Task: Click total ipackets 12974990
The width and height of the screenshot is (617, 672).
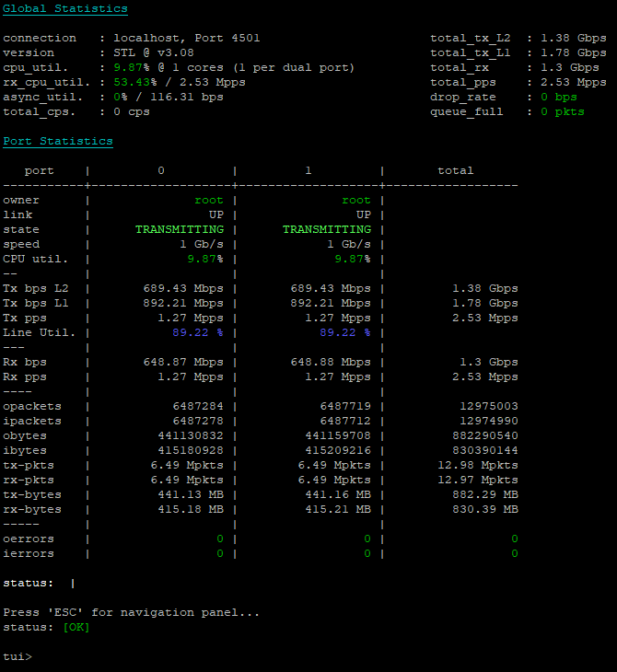Action: pyautogui.click(x=489, y=422)
